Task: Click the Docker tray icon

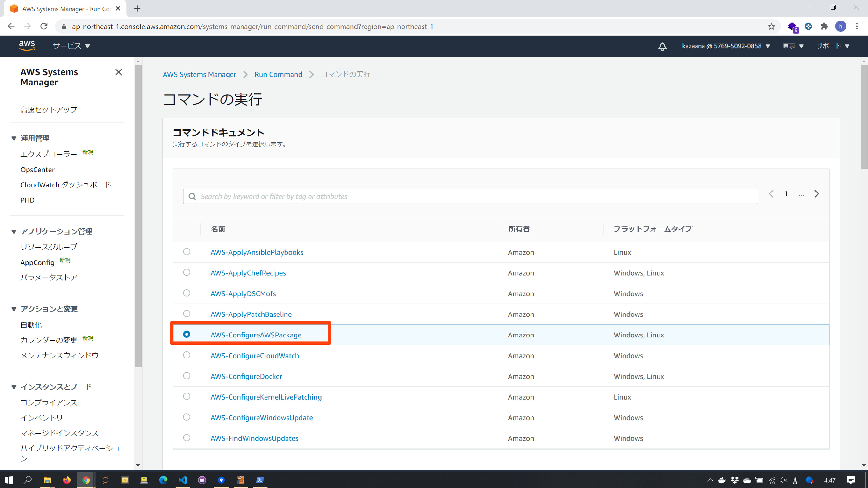Action: tap(722, 480)
